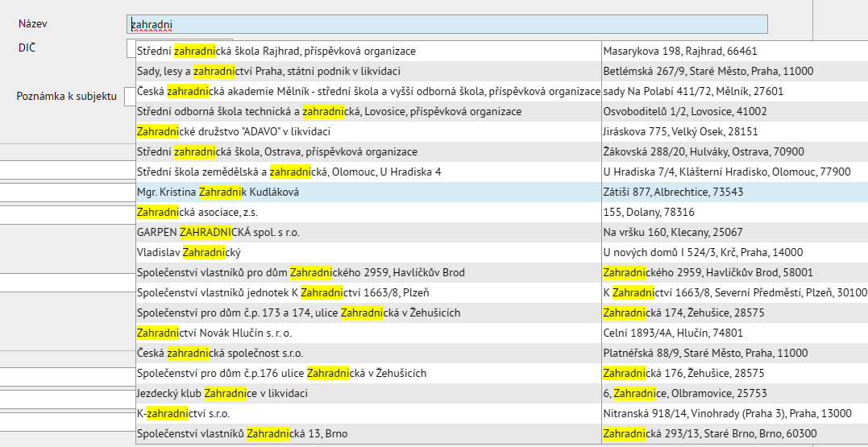868x447 pixels.
Task: Pick Střední škola zemědělská Olomouc suggestion
Action: coord(289,172)
